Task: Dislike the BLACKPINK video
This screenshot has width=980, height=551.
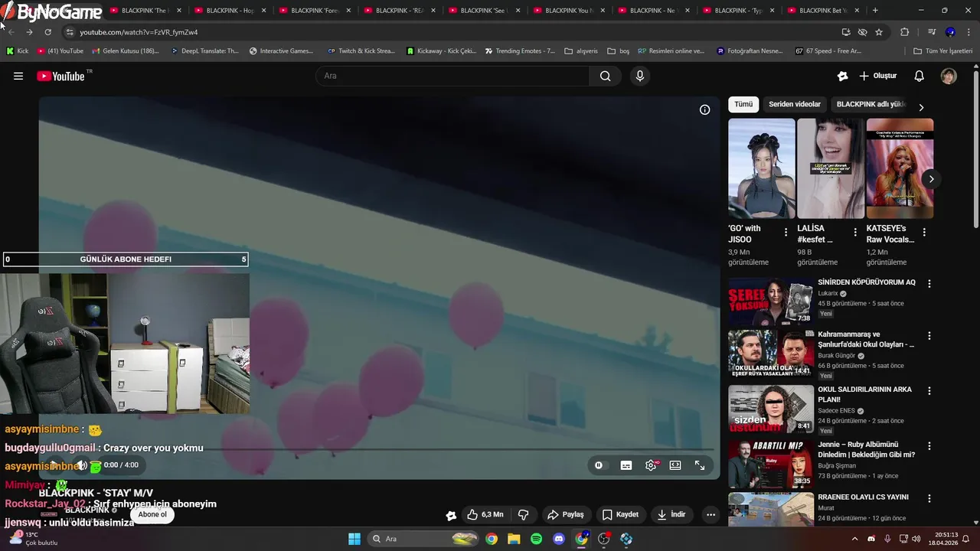Action: pos(524,514)
